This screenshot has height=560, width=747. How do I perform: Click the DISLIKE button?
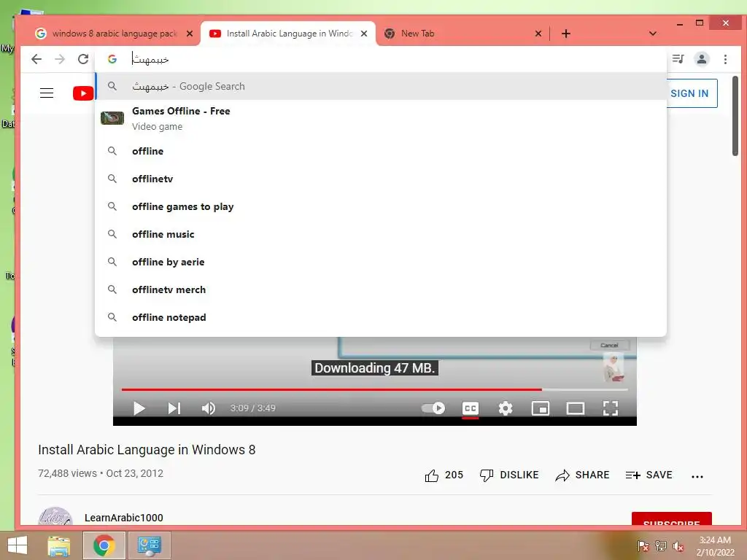click(509, 475)
